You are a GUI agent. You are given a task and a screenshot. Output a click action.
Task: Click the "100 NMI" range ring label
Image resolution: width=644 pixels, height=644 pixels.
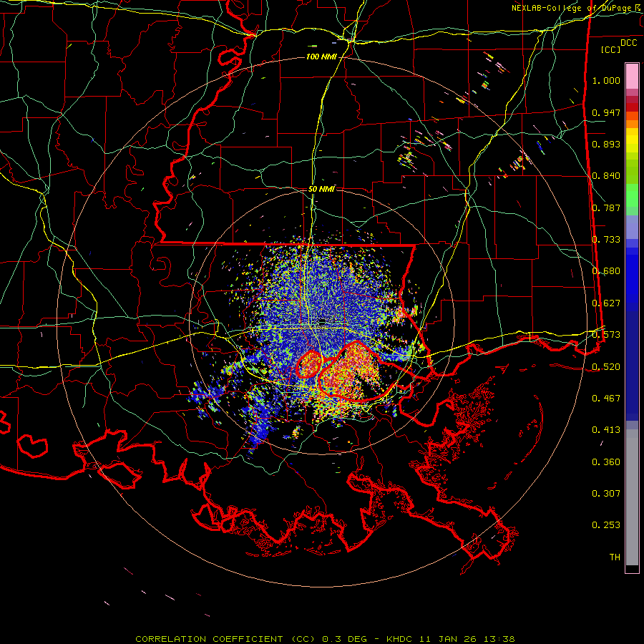click(321, 57)
